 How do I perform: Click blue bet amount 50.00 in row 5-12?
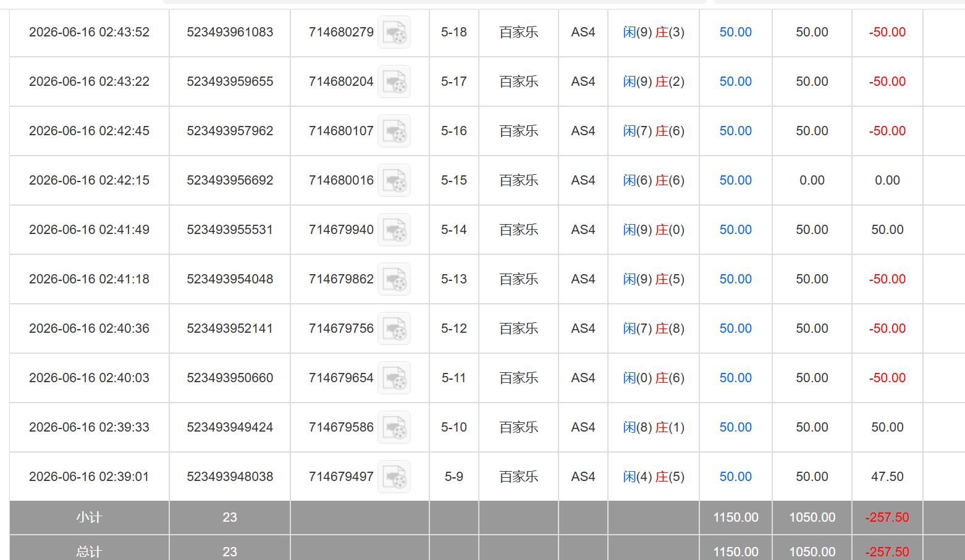735,328
